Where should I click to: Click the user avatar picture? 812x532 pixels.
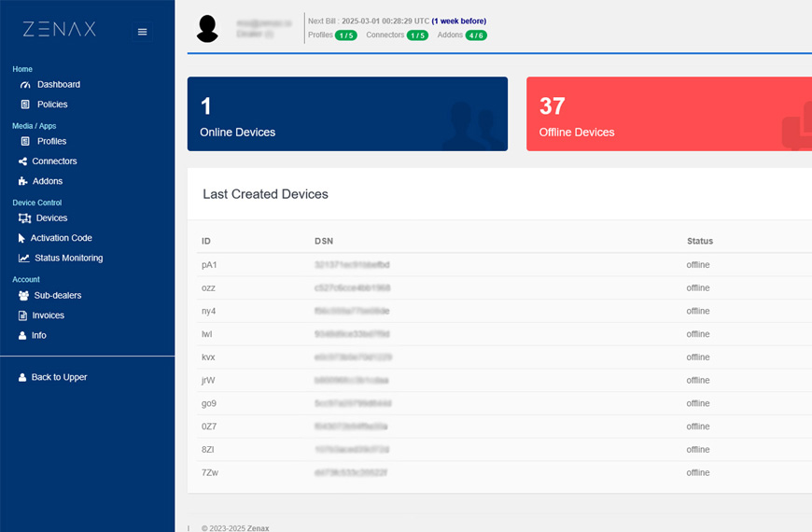click(x=207, y=28)
